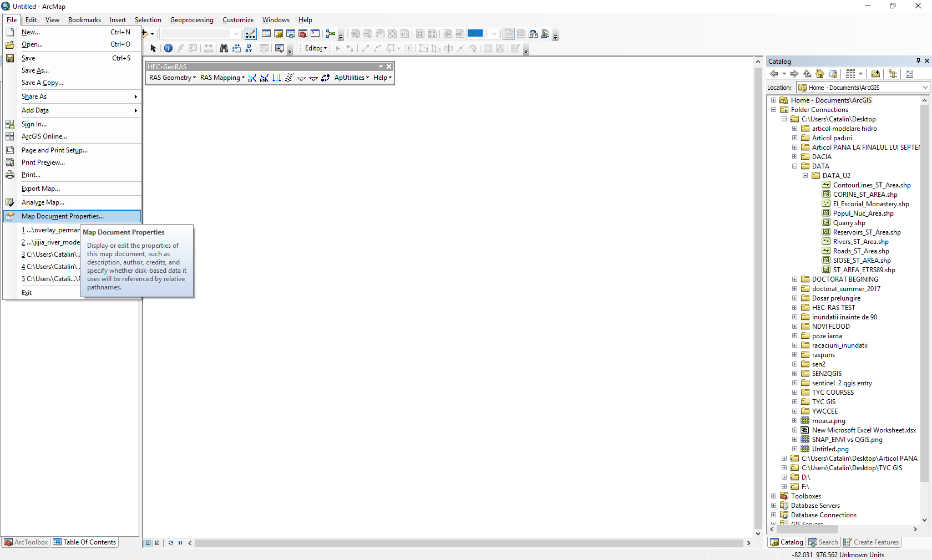Open the RAS Geometry dropdown menu

(172, 78)
